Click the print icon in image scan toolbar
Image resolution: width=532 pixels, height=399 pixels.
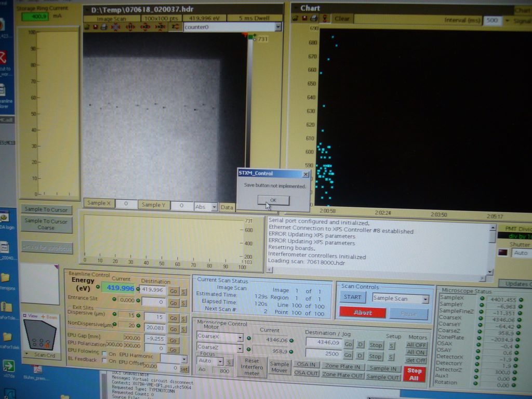tap(103, 27)
